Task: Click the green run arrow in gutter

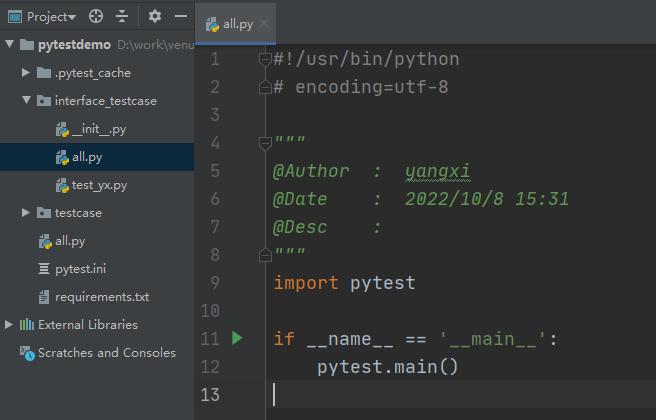Action: pos(237,339)
